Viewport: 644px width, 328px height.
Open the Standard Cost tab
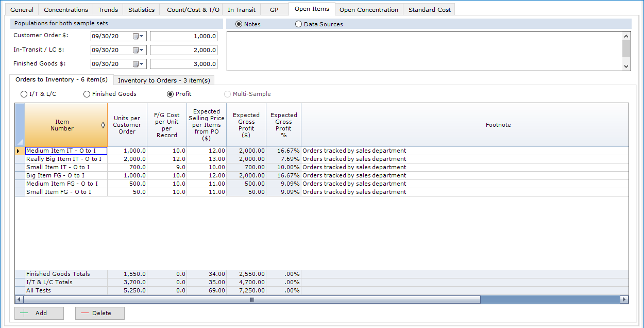(429, 9)
